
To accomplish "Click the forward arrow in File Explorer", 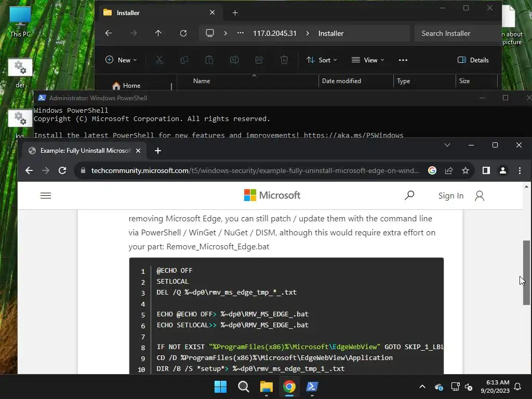I will click(x=134, y=33).
